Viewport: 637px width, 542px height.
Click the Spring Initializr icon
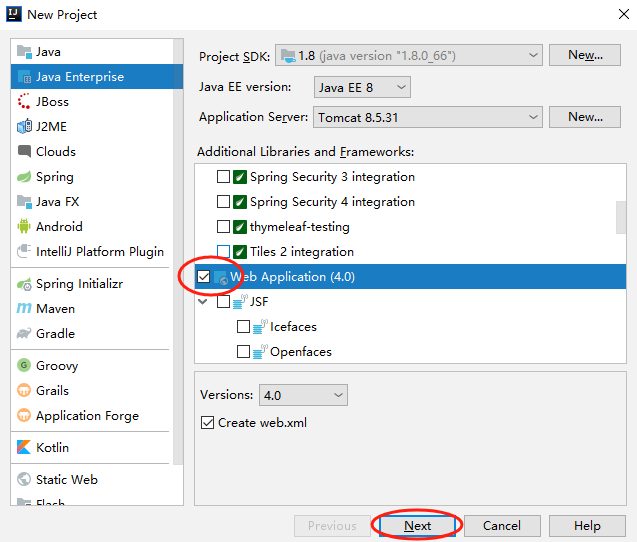[x=24, y=284]
